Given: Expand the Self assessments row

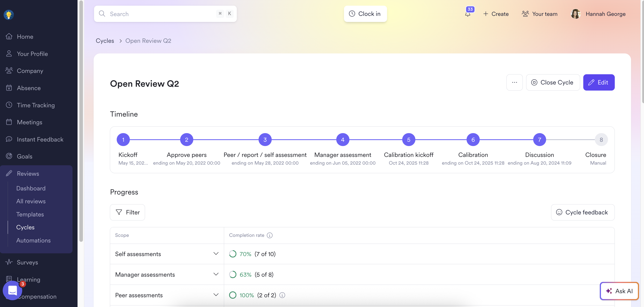Looking at the screenshot, I should [x=216, y=254].
